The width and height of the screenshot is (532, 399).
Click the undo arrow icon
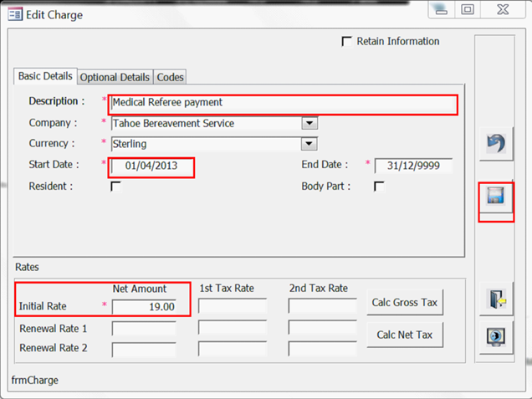point(494,145)
